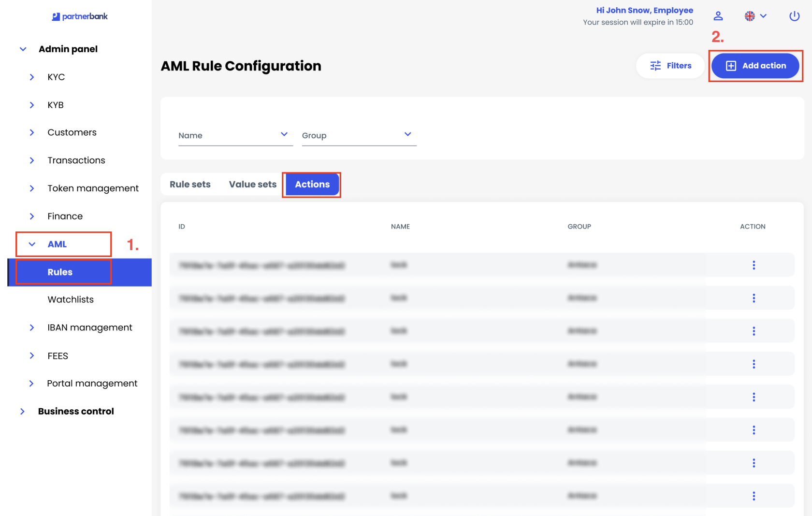
Task: Expand the Token management section
Action: (x=93, y=188)
